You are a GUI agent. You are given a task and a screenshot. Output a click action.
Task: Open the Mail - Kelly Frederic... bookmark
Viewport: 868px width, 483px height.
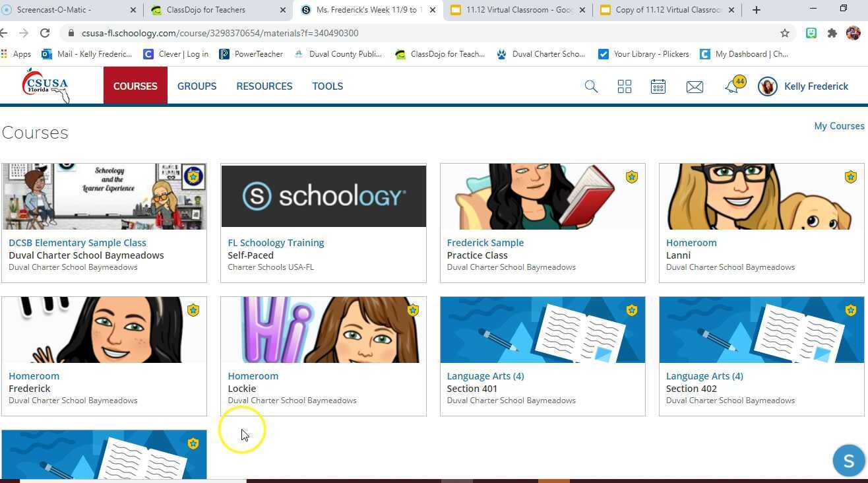87,54
